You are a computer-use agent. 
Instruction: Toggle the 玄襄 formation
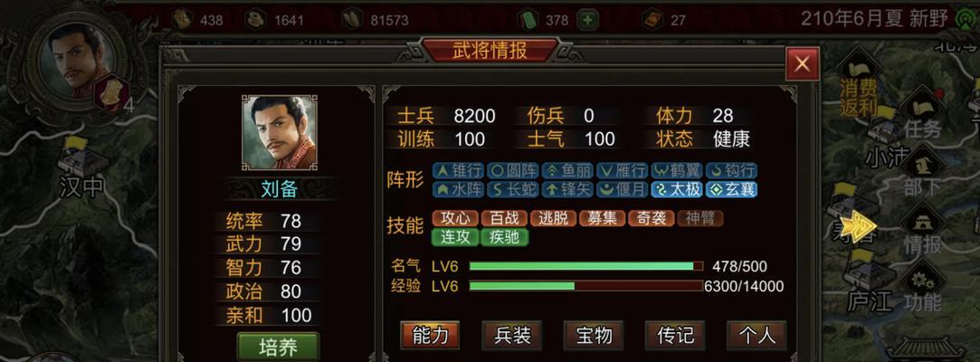732,189
